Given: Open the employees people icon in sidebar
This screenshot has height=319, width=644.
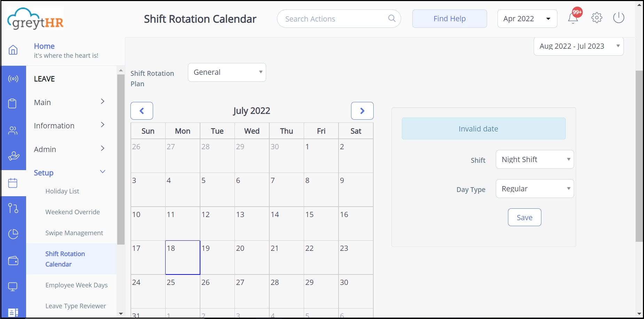Looking at the screenshot, I should [13, 130].
